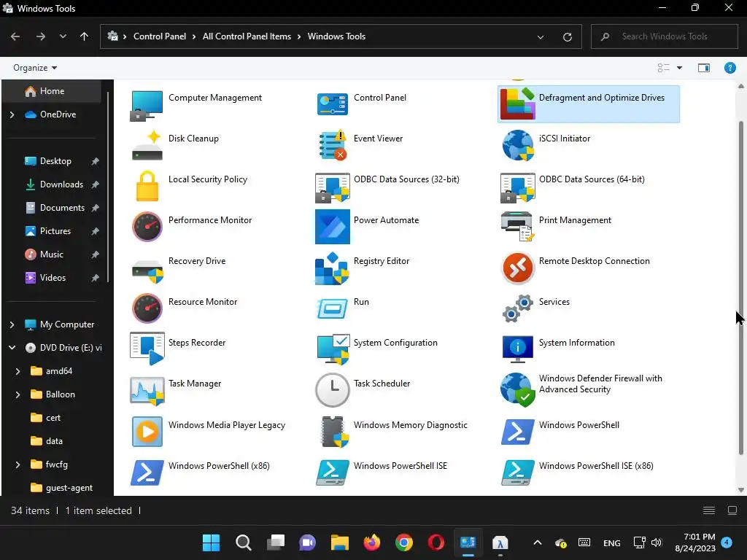The width and height of the screenshot is (747, 560).
Task: Expand the address bar history dropdown
Action: click(541, 36)
